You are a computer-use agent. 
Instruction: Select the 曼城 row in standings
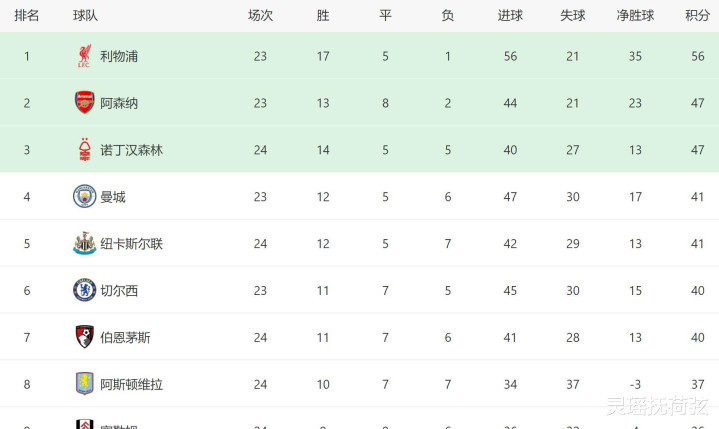pos(360,197)
